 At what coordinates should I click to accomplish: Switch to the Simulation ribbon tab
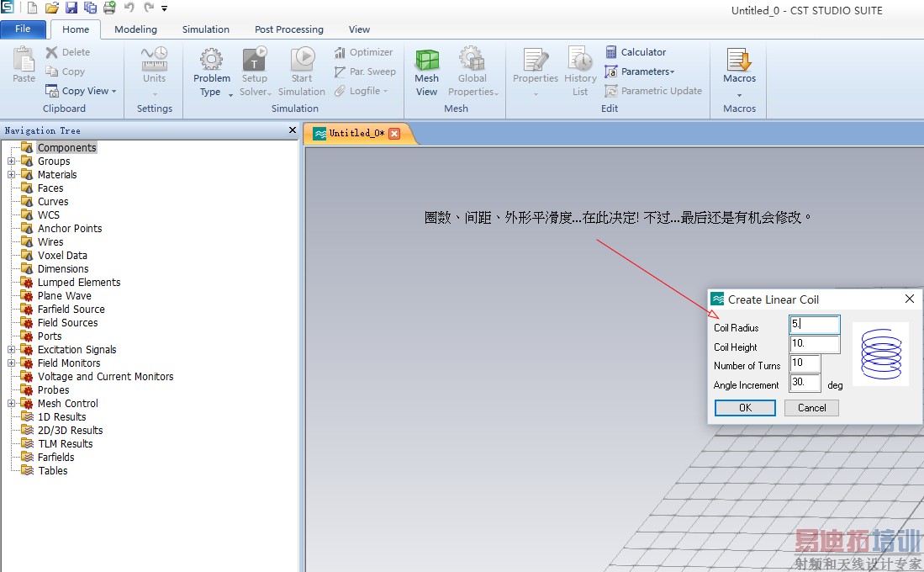click(206, 29)
